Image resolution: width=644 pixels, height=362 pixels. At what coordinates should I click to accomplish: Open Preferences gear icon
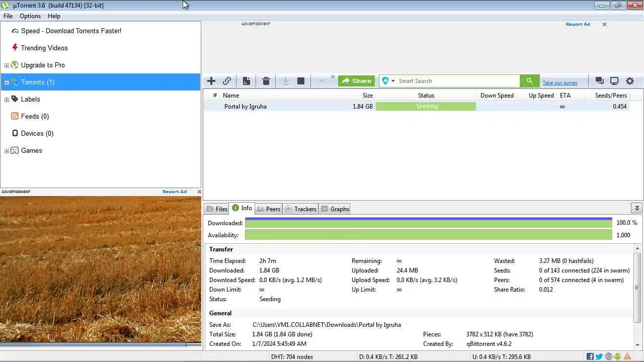[x=630, y=81]
